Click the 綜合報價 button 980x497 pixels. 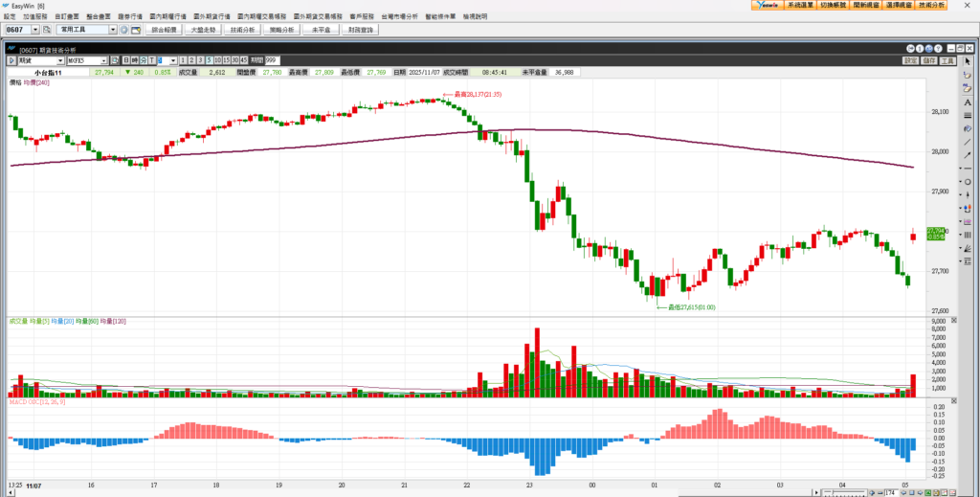tap(163, 30)
